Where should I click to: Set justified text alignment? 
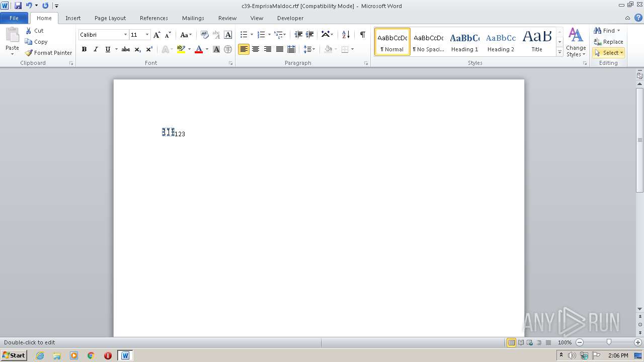click(x=279, y=49)
